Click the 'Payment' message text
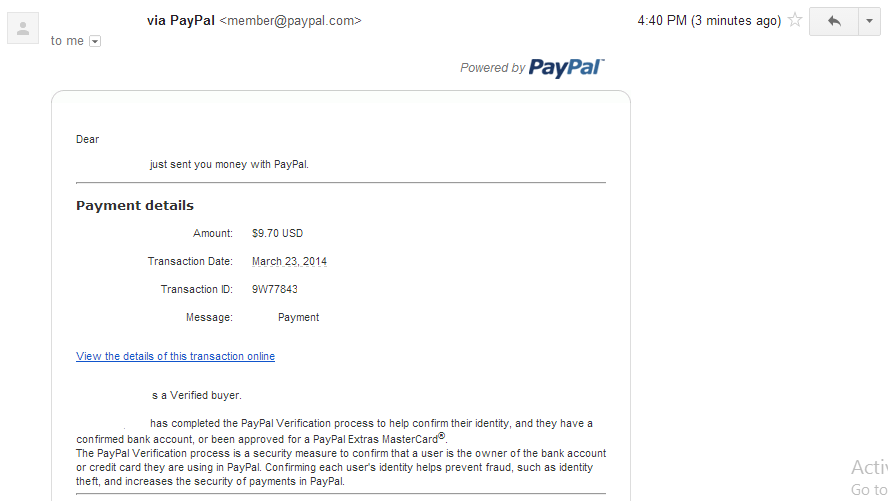This screenshot has height=501, width=888. (x=298, y=317)
